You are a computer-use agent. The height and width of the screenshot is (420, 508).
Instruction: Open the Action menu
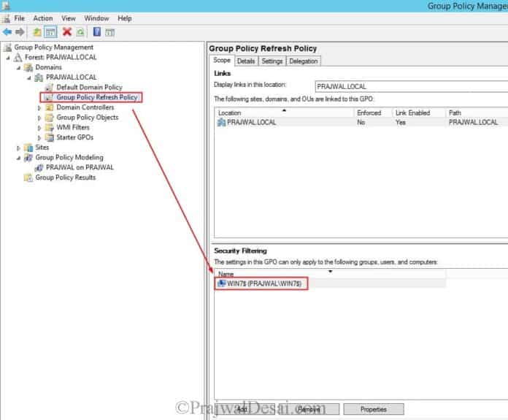[43, 18]
